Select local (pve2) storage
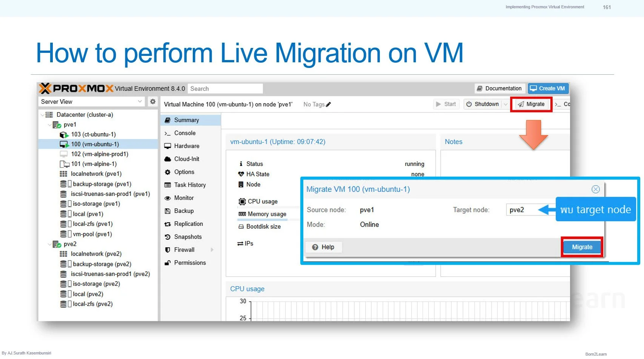The height and width of the screenshot is (359, 644). (88, 294)
